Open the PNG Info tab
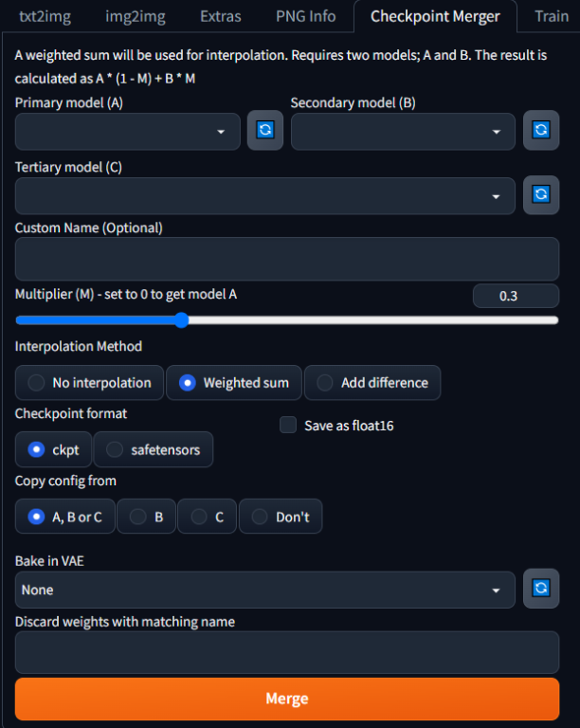This screenshot has width=580, height=728. pos(305,16)
